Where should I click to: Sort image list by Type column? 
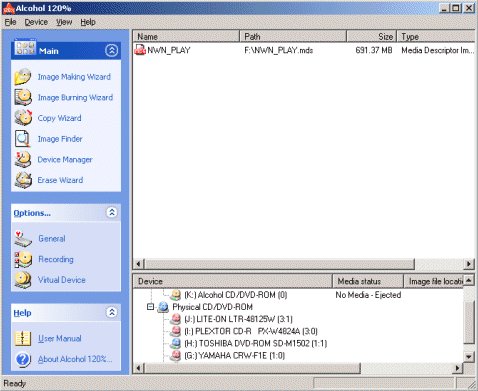click(x=436, y=36)
